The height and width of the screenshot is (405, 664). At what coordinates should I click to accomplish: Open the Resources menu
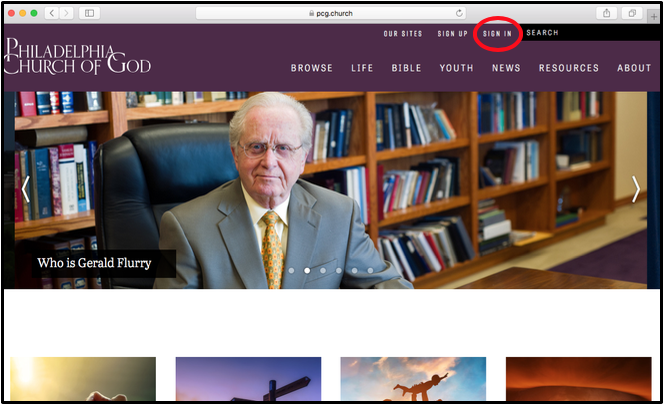(569, 68)
